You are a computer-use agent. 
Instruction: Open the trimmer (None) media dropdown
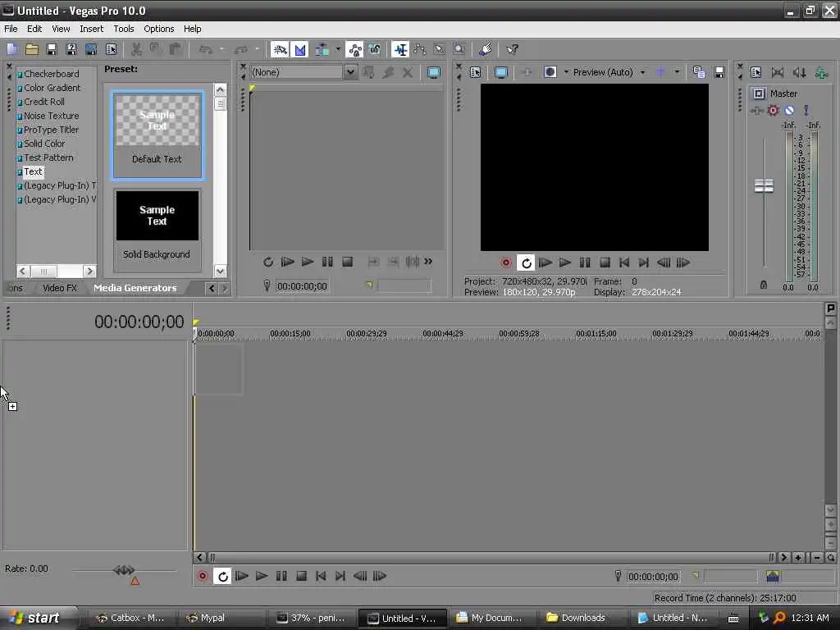(350, 72)
